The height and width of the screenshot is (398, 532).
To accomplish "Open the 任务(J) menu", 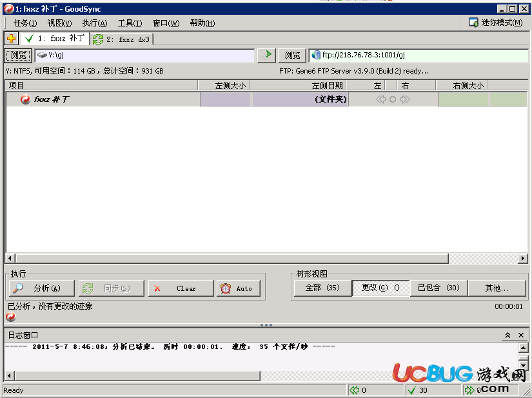I will pos(25,23).
